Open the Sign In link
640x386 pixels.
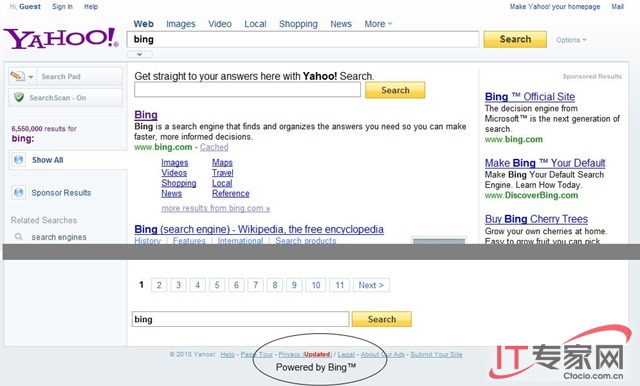62,7
